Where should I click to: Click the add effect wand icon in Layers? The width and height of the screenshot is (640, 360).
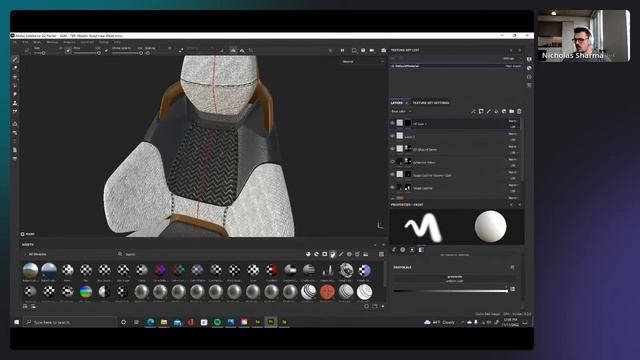tap(473, 111)
